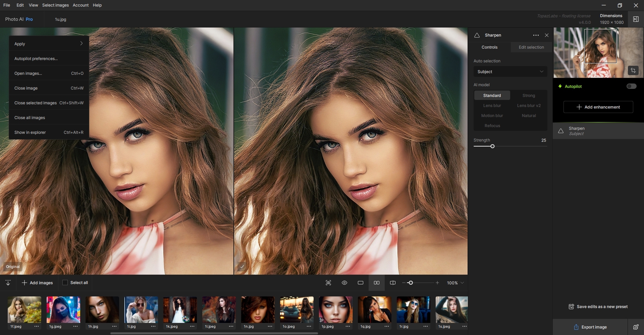Screen dimensions: 644x335
Task: Open the Subject auto selection dropdown
Action: pyautogui.click(x=510, y=71)
